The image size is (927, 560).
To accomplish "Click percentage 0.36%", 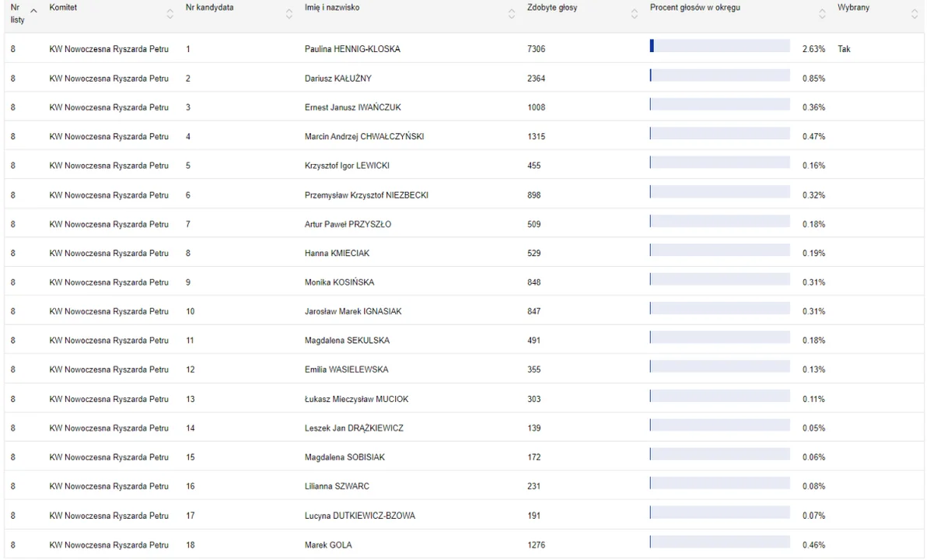I will [813, 107].
